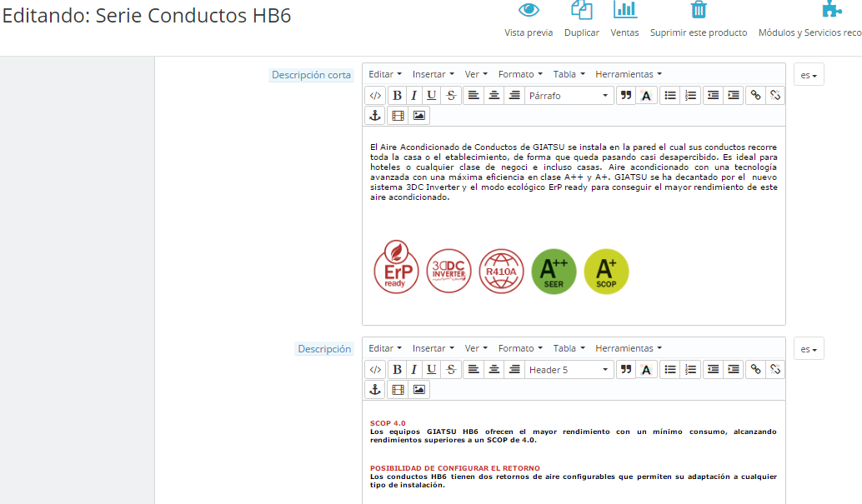This screenshot has width=862, height=504.
Task: Open Herramientas menu in Descripción corta editor
Action: [x=629, y=74]
